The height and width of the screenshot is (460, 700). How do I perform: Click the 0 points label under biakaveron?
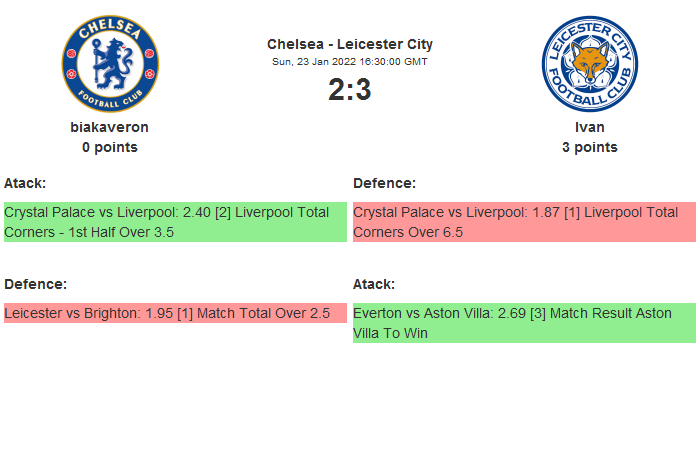point(110,147)
